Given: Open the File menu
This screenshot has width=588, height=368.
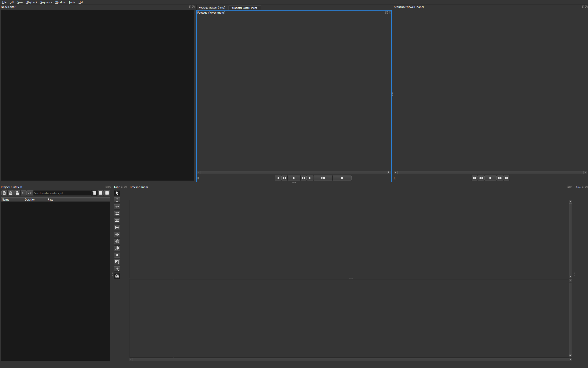Looking at the screenshot, I should [x=4, y=2].
